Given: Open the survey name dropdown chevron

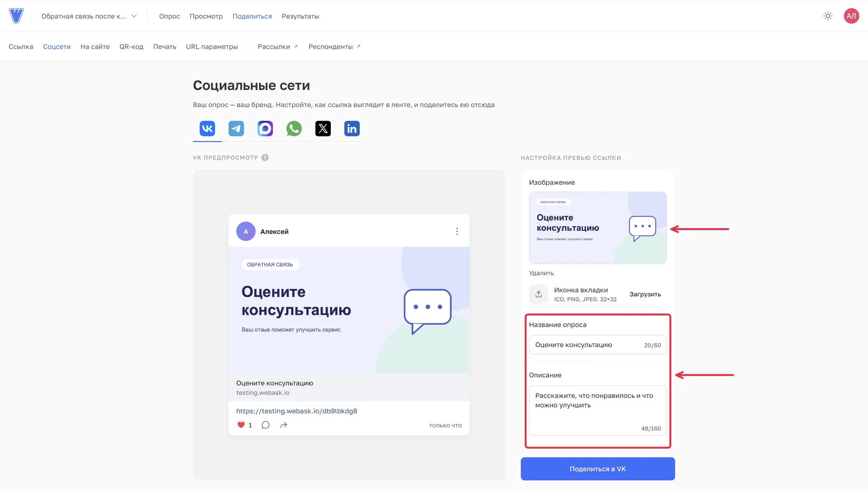Looking at the screenshot, I should click(x=134, y=16).
